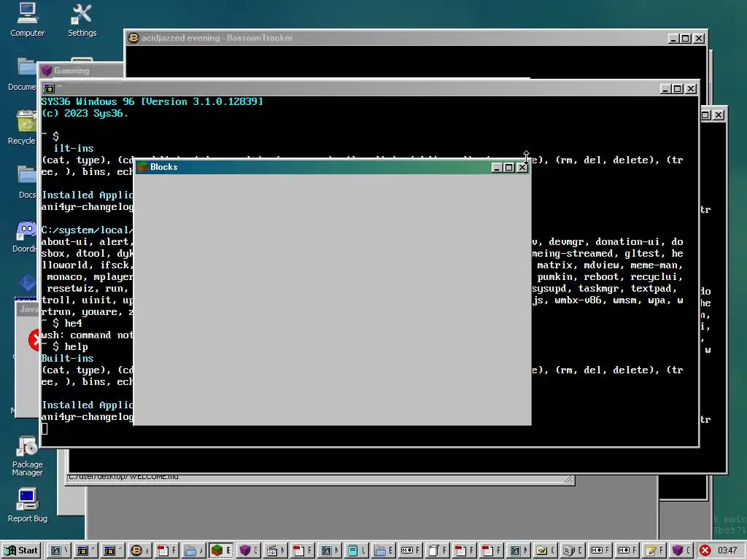Open the Report Bug desktop icon
The width and height of the screenshot is (747, 560).
coord(27,505)
